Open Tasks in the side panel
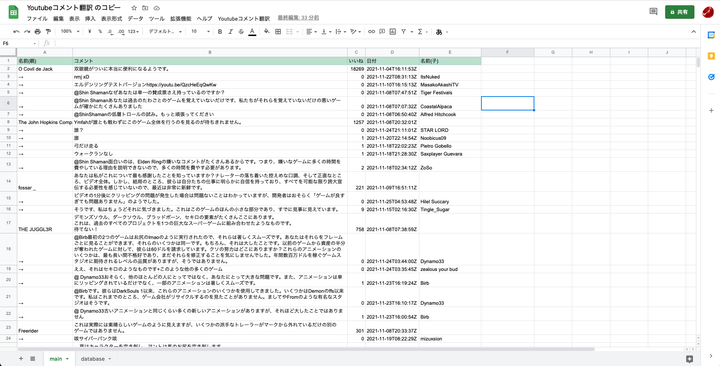This screenshot has height=366, width=720. pyautogui.click(x=711, y=77)
